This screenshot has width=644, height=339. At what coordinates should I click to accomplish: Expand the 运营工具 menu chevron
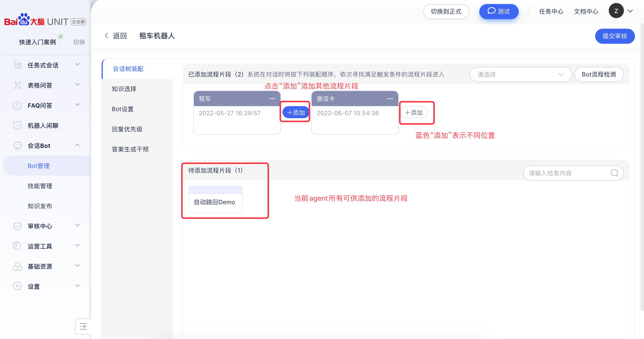[78, 245]
